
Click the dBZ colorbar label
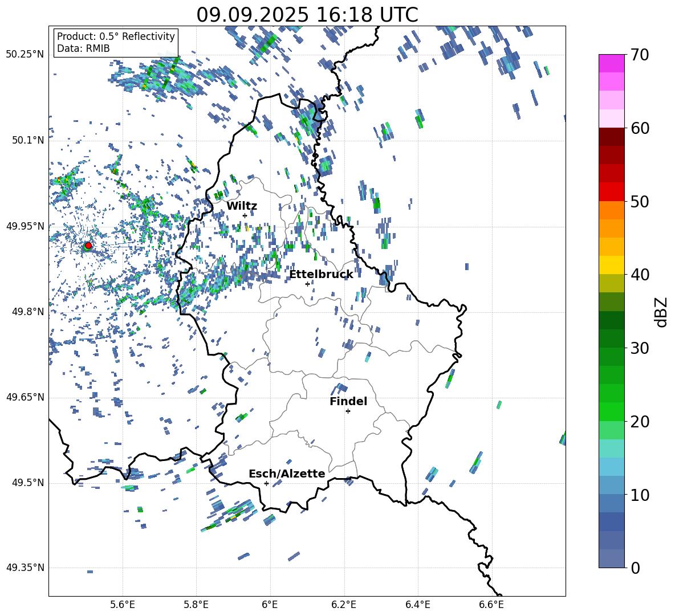tap(661, 312)
